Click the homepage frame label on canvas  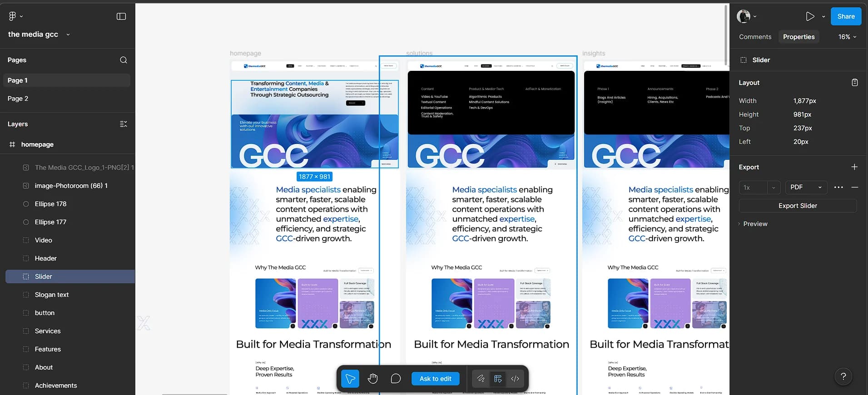[245, 53]
